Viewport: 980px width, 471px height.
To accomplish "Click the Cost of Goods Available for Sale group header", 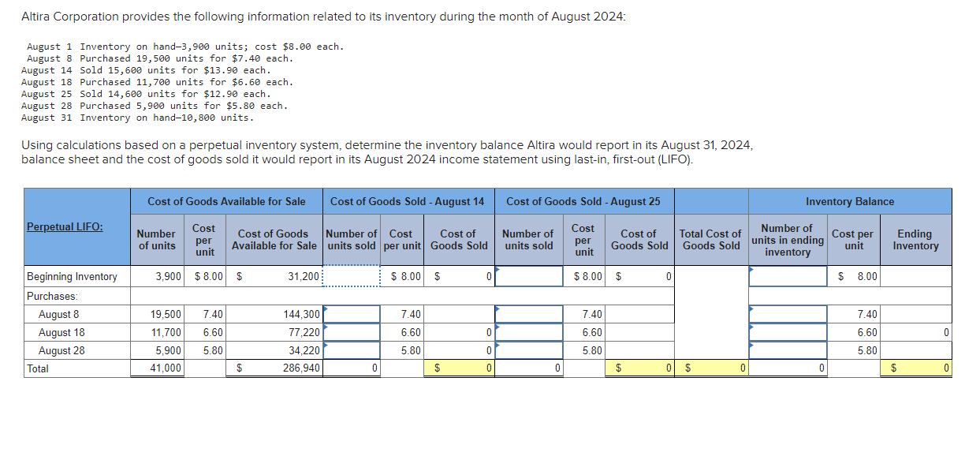I will (x=226, y=201).
